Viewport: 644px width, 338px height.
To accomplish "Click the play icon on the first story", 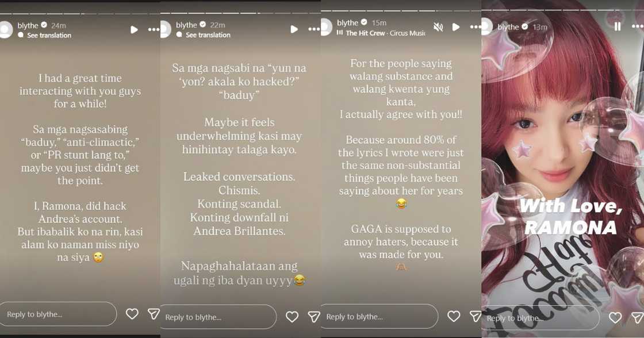I will pyautogui.click(x=134, y=28).
